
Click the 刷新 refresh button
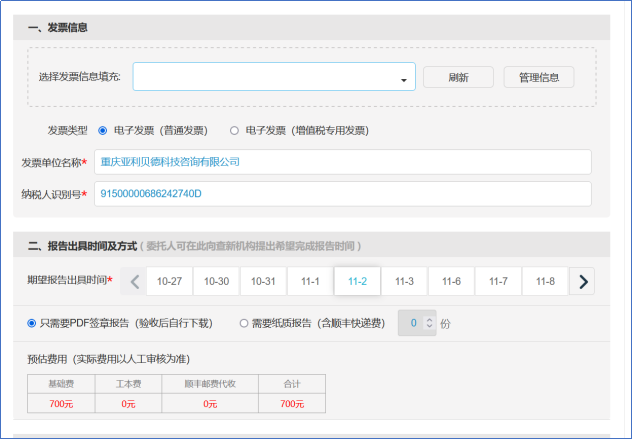458,77
